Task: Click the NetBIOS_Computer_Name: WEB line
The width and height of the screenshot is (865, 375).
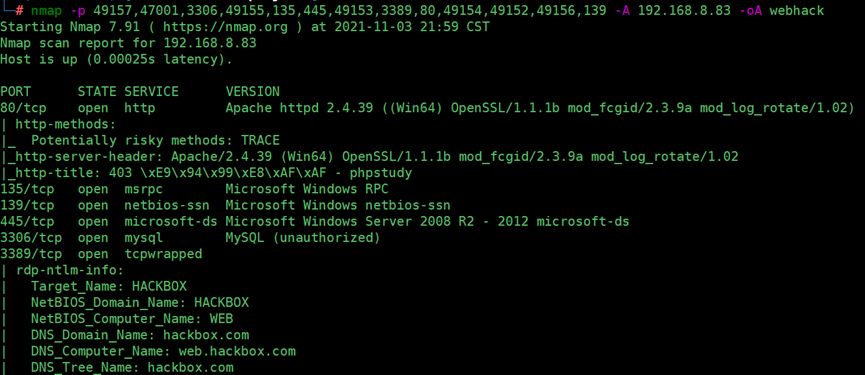Action: point(132,319)
